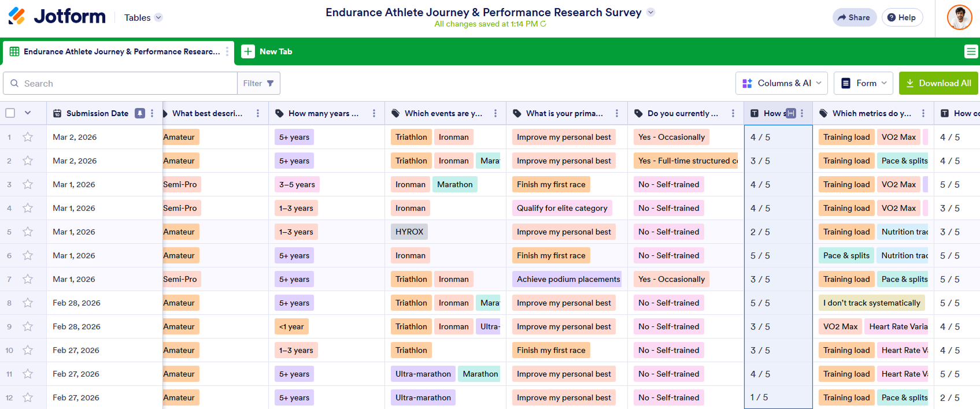Star row 9 submission
This screenshot has height=409, width=980.
28,326
